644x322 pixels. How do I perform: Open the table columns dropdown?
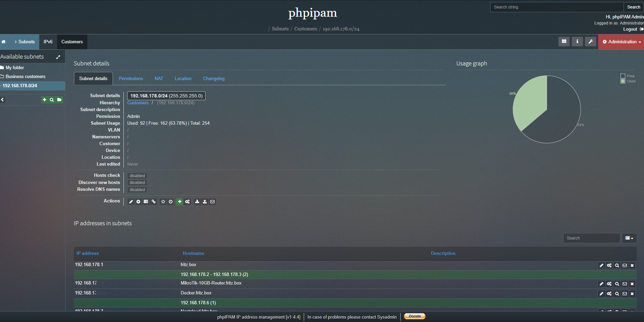pos(629,238)
